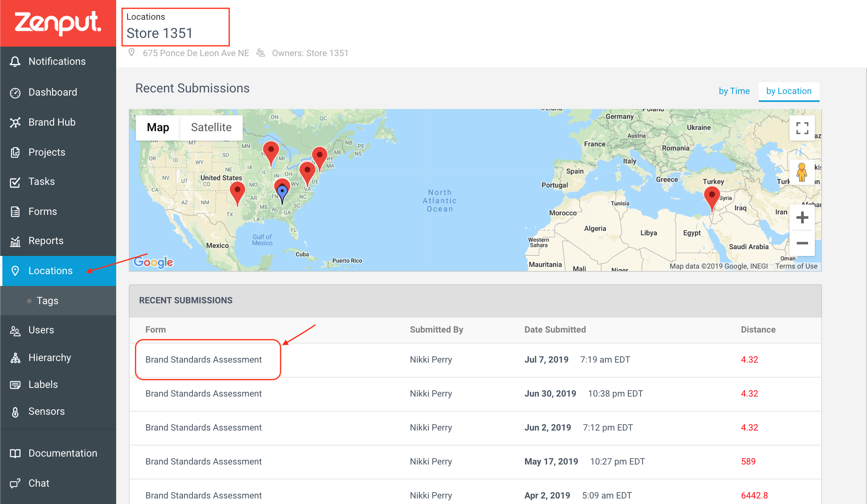Click the Dashboard gauge icon
867x504 pixels.
15,92
